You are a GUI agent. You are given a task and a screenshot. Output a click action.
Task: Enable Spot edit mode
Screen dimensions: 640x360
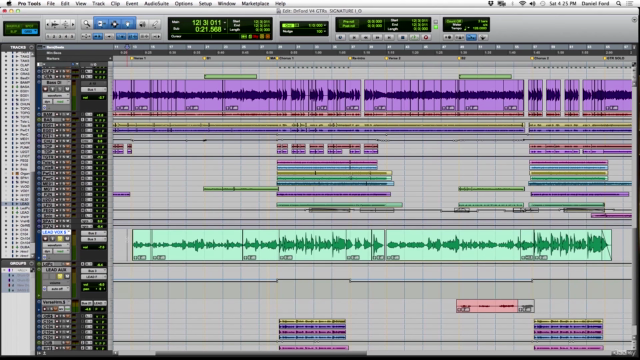click(x=29, y=26)
